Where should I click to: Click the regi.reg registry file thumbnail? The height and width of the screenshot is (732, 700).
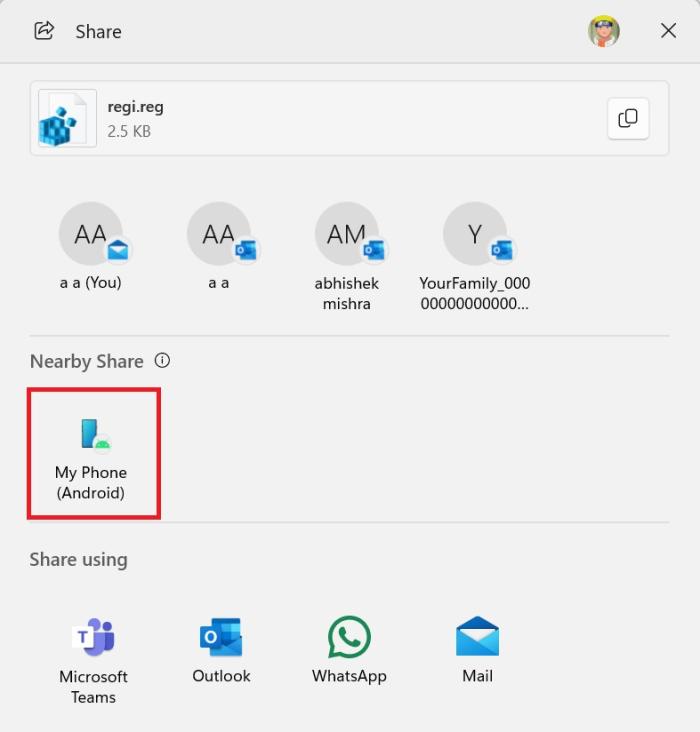click(x=67, y=119)
